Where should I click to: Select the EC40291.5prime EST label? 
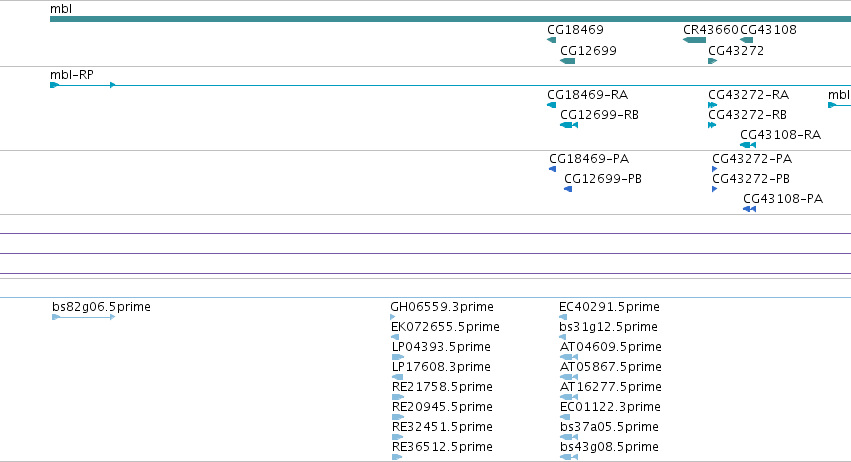click(609, 307)
